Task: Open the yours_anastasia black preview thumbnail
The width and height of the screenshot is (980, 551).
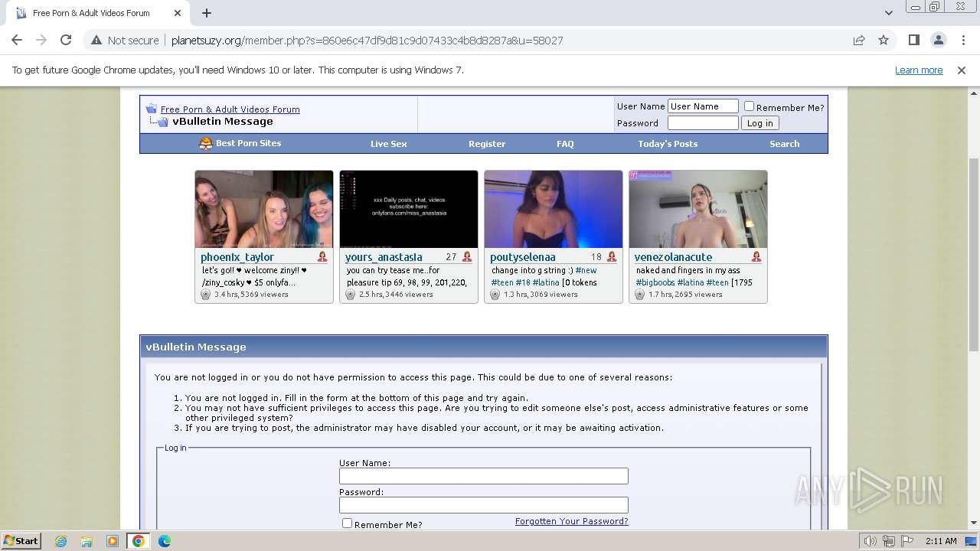Action: (409, 209)
